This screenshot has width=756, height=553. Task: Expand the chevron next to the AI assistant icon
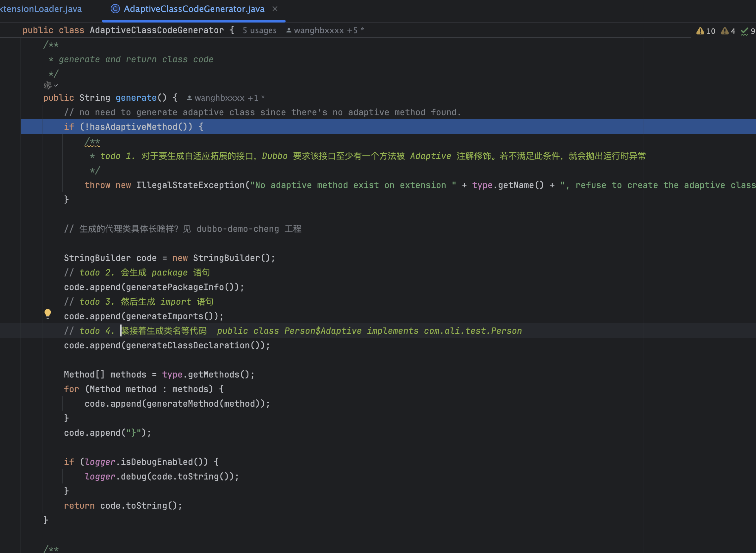click(x=56, y=86)
